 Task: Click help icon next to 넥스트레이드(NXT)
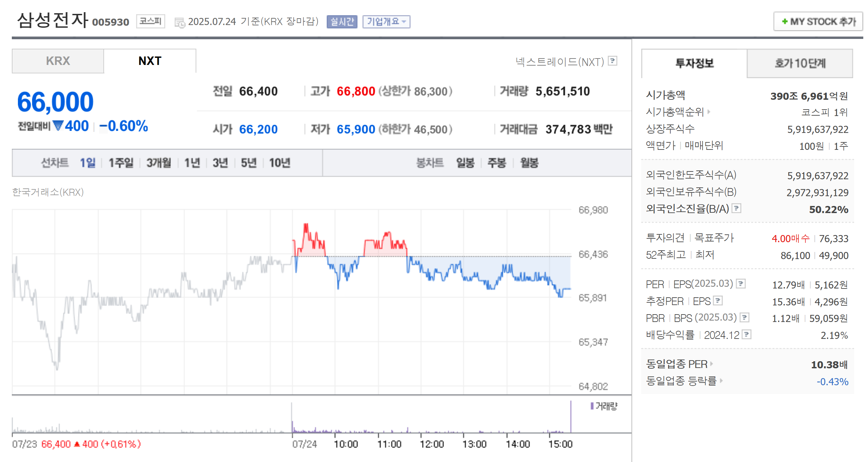coord(612,61)
